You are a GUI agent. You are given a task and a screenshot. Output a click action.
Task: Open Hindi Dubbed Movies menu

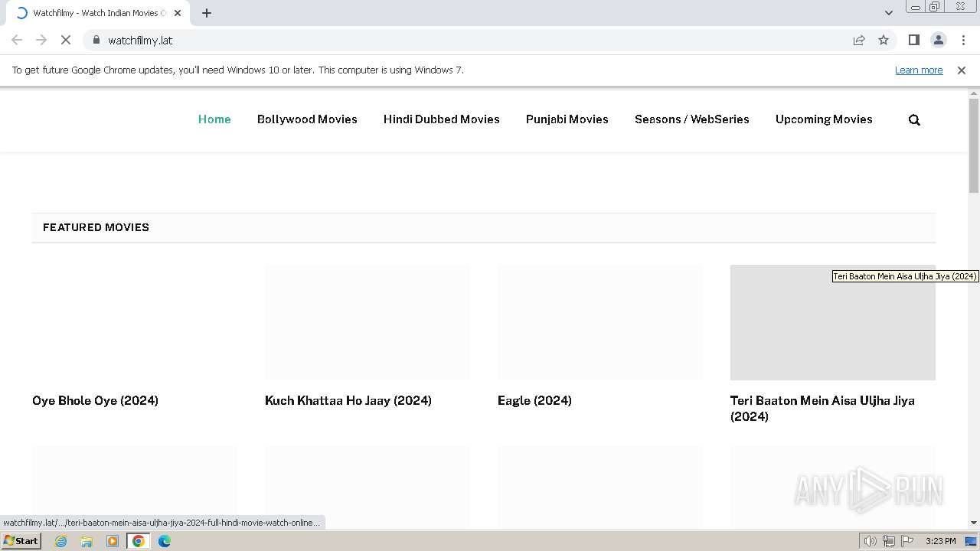442,119
